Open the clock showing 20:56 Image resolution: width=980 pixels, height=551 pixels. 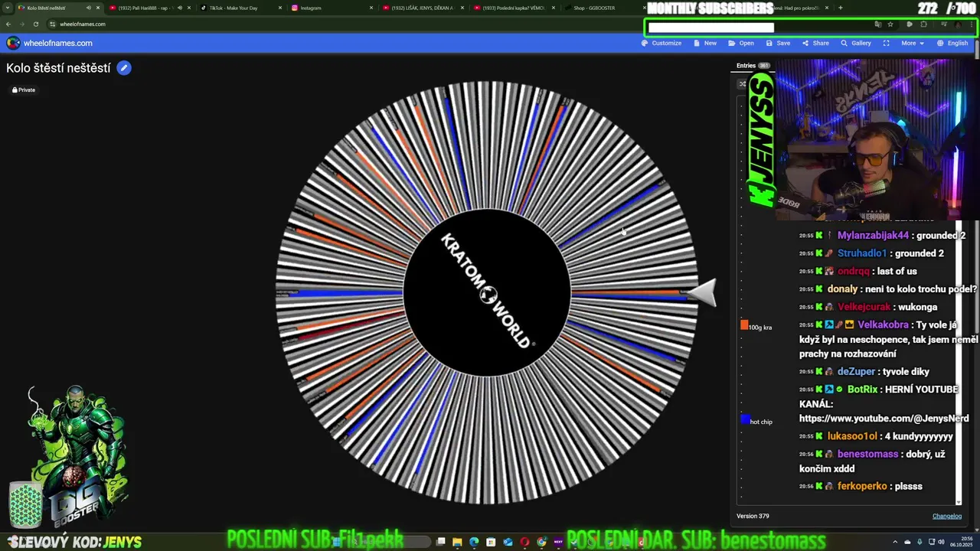coord(960,542)
